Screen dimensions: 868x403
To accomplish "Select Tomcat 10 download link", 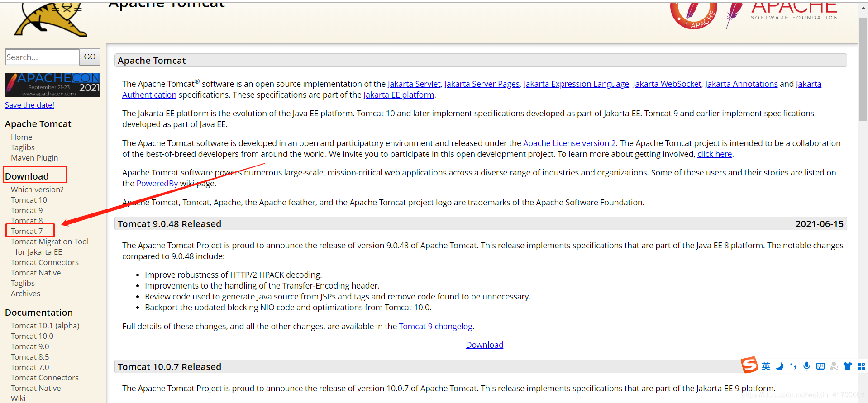I will click(x=29, y=200).
